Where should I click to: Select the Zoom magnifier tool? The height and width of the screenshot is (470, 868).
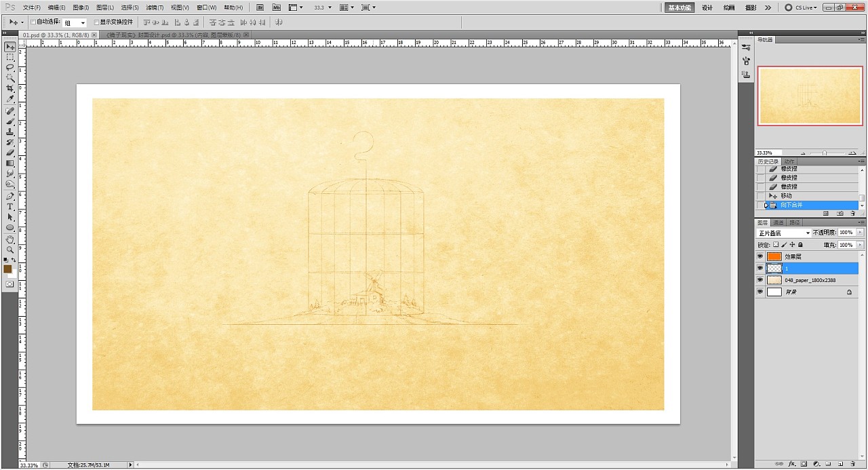point(10,250)
